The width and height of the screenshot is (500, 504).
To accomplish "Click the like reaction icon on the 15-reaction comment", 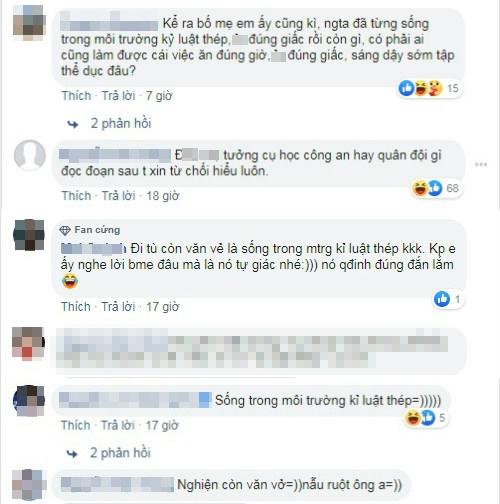I will click(x=406, y=88).
